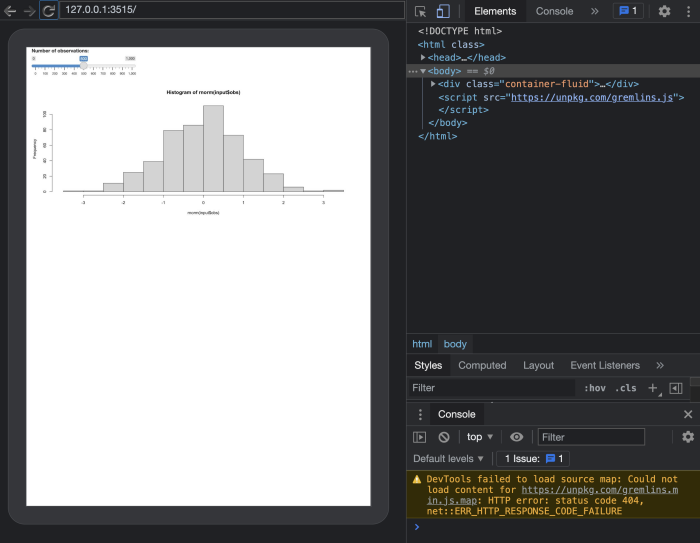Viewport: 700px width, 543px height.
Task: Toggle the device toolbar icon
Action: tap(443, 11)
